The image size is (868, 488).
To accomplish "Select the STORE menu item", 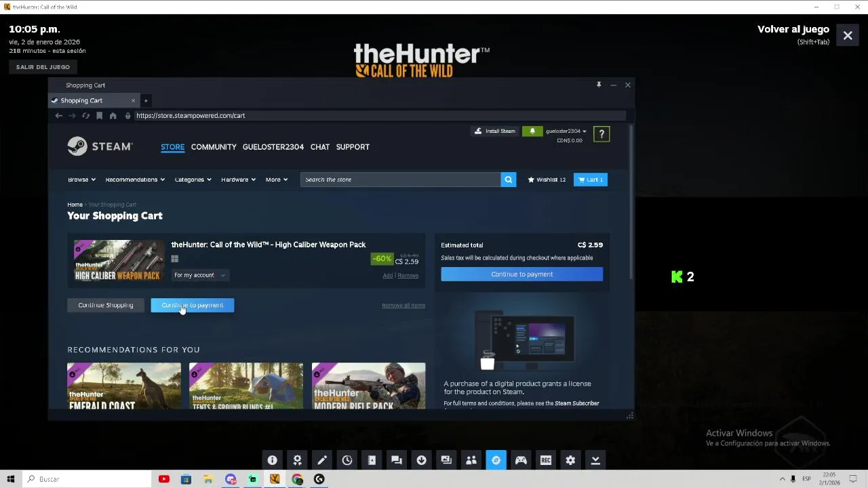I will pos(172,147).
